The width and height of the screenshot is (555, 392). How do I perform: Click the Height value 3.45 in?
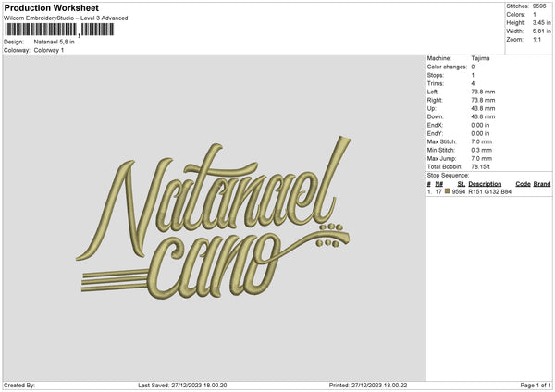tap(542, 22)
